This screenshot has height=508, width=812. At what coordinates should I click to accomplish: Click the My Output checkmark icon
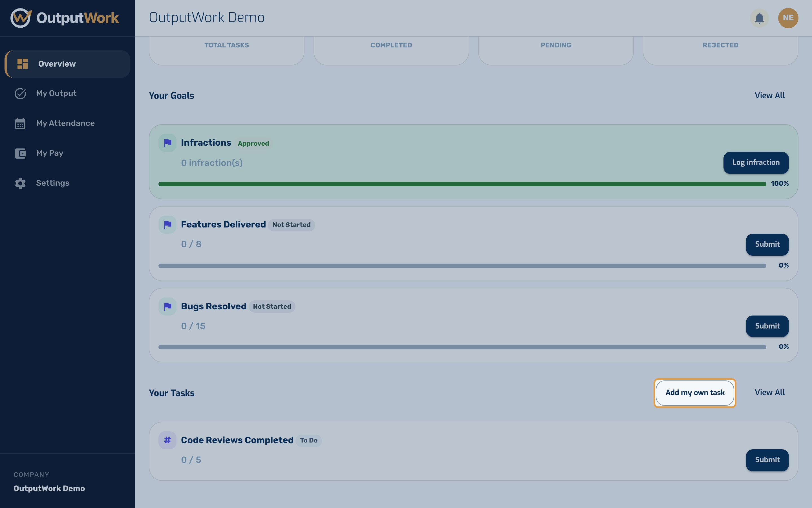click(x=21, y=93)
